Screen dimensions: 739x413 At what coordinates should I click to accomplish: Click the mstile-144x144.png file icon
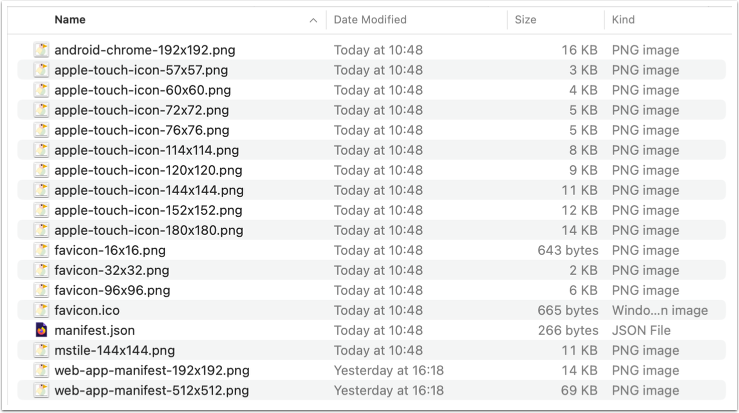point(41,350)
